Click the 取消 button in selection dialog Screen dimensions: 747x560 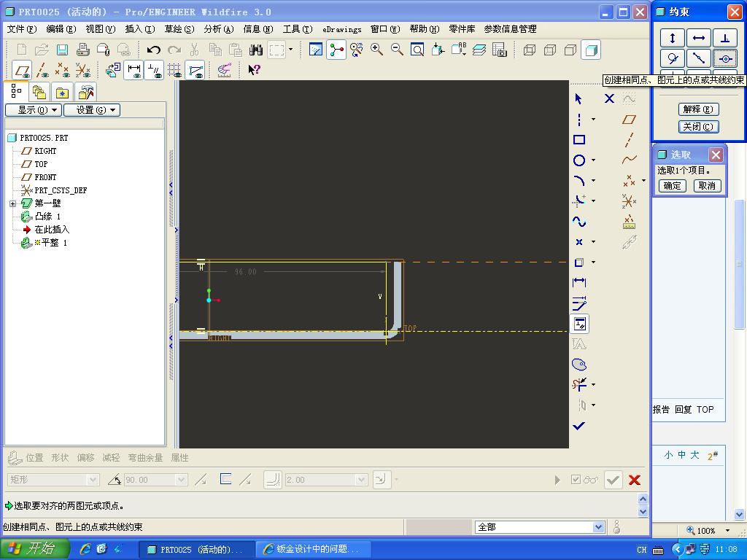707,186
